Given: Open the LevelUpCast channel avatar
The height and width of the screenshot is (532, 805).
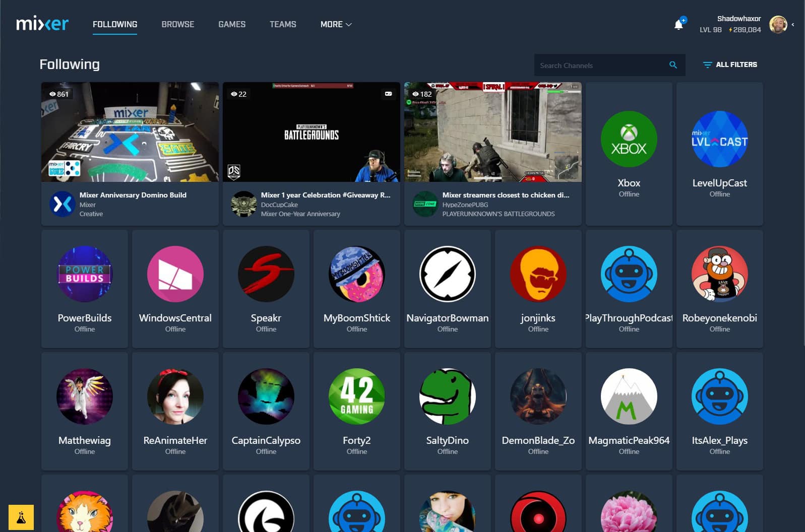Looking at the screenshot, I should coord(720,139).
